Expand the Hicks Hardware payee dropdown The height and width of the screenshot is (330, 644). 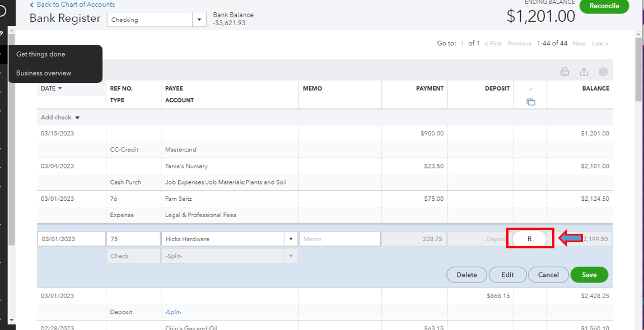(291, 239)
